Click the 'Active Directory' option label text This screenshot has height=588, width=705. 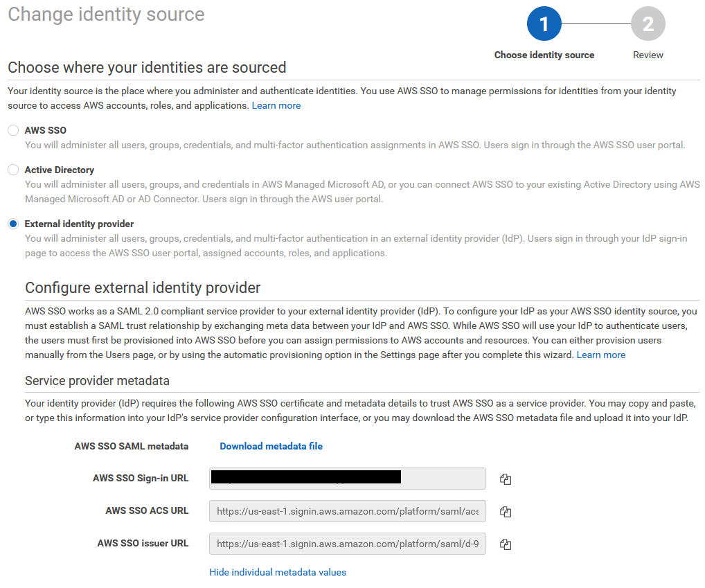[59, 170]
